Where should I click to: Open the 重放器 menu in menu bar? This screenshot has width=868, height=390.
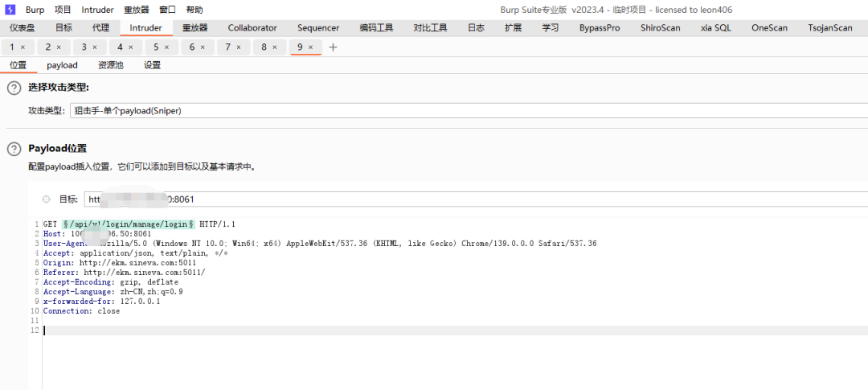click(137, 10)
